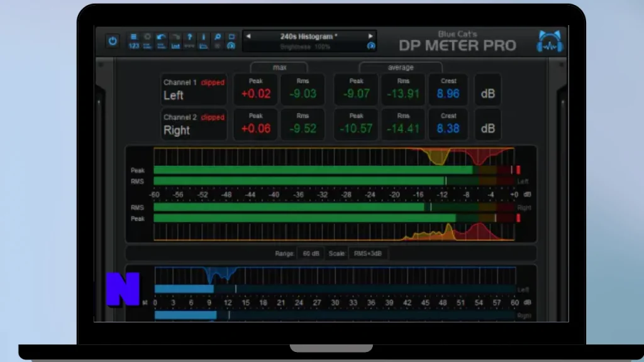Select the next preset with the right arrow

370,36
